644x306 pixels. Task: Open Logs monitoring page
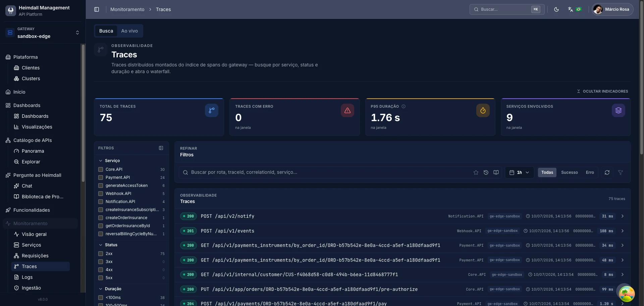pyautogui.click(x=27, y=277)
